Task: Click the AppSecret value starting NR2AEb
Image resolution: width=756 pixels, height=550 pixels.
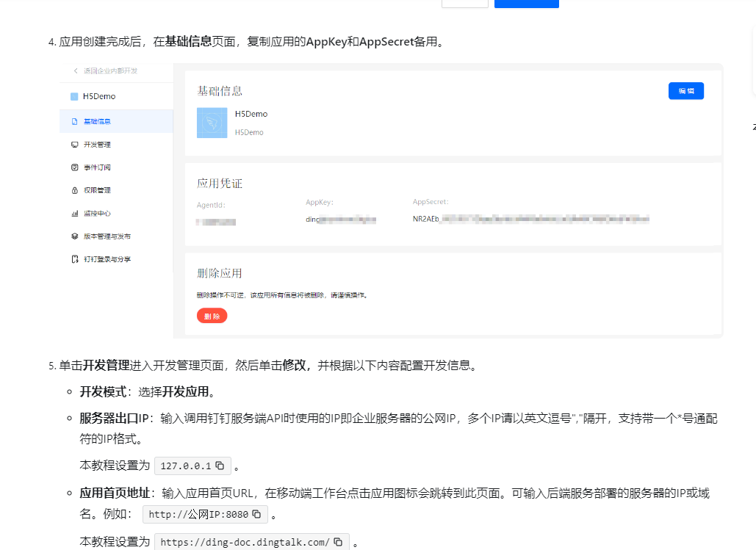Action: [x=531, y=219]
